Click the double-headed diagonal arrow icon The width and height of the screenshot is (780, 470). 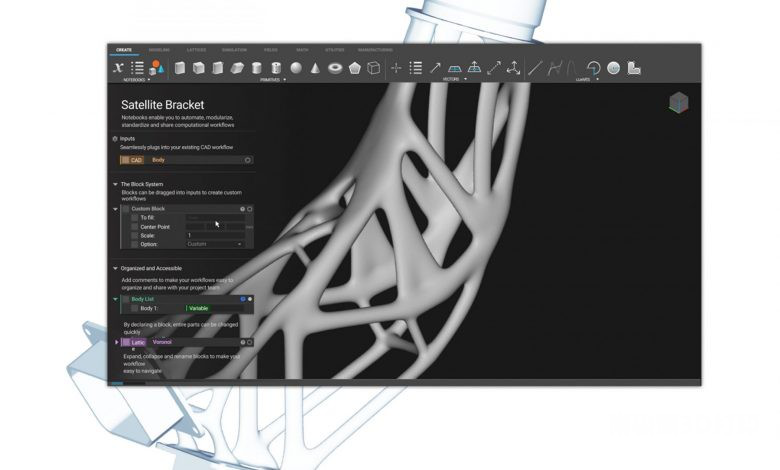pyautogui.click(x=493, y=68)
